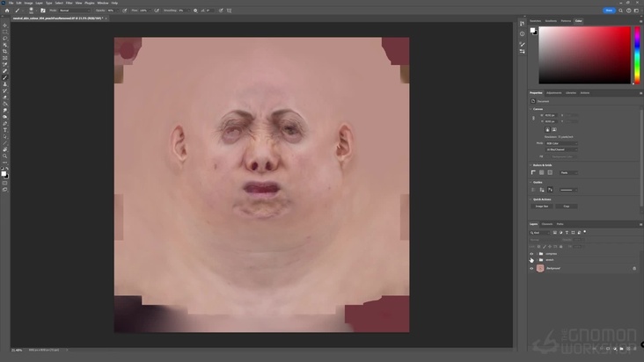
Task: Select the Horizontal Type tool
Action: coord(5,130)
